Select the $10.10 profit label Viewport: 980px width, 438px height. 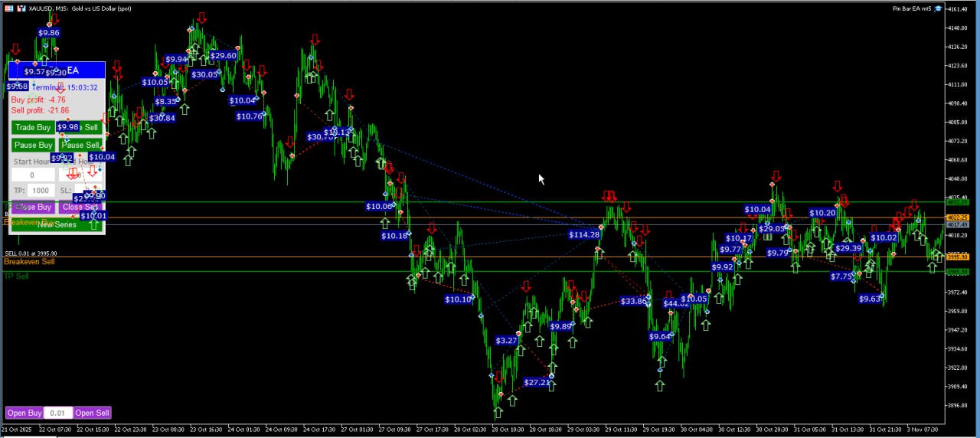459,299
